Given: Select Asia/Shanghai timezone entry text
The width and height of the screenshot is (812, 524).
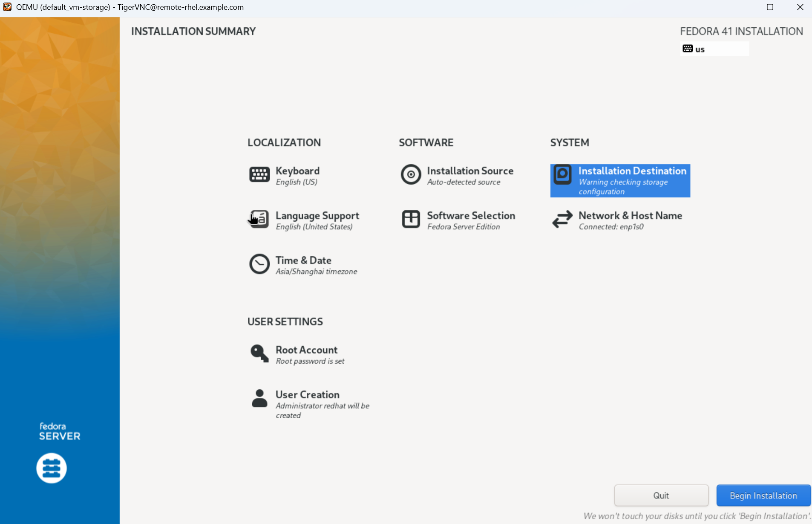Looking at the screenshot, I should (x=316, y=272).
